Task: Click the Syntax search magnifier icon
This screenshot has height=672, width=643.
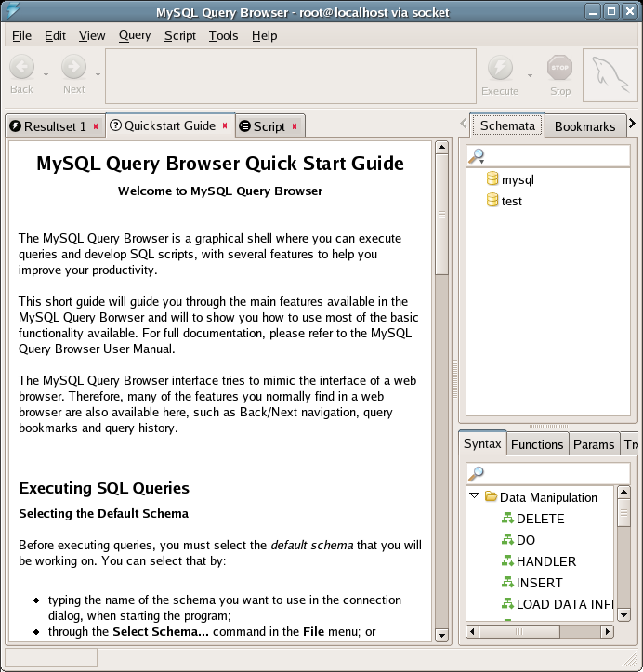Action: point(476,474)
